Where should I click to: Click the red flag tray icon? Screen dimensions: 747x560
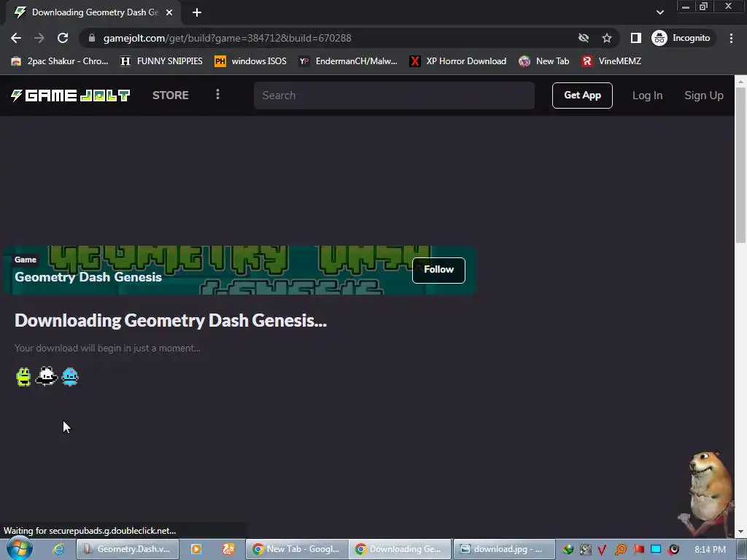point(638,550)
